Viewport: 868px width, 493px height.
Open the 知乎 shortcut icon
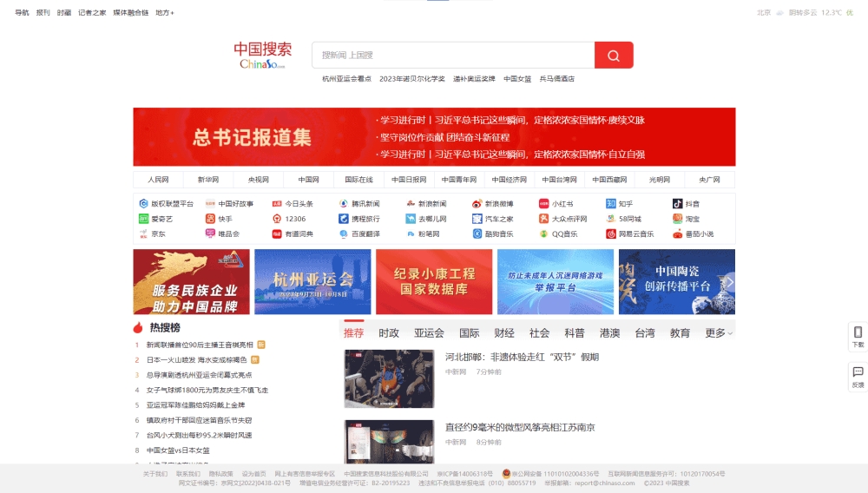click(x=610, y=204)
